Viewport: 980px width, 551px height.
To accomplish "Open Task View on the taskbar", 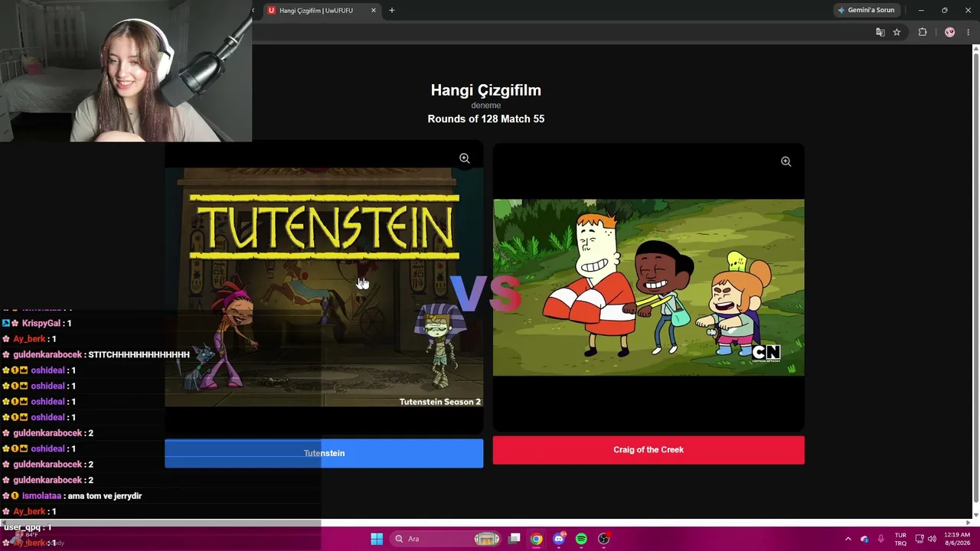I will (x=514, y=539).
